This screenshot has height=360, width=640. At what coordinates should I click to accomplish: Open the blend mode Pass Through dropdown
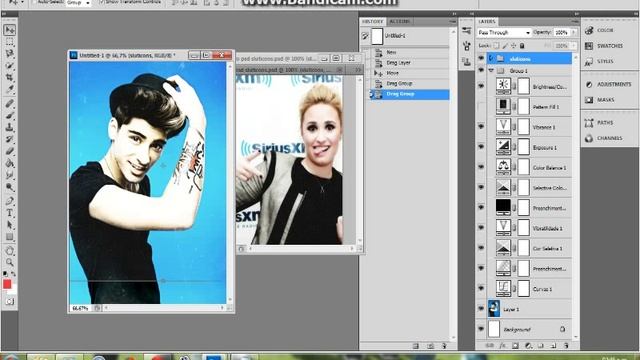[x=505, y=32]
